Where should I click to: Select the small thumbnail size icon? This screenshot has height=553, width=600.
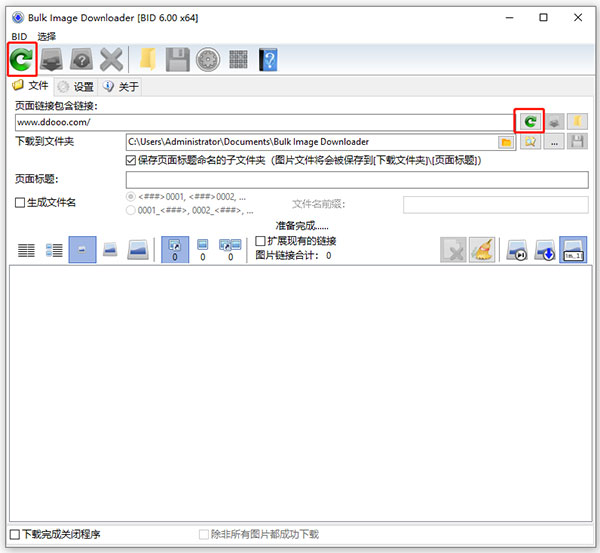(x=82, y=250)
